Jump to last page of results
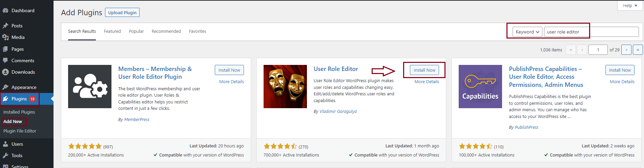 (x=638, y=50)
